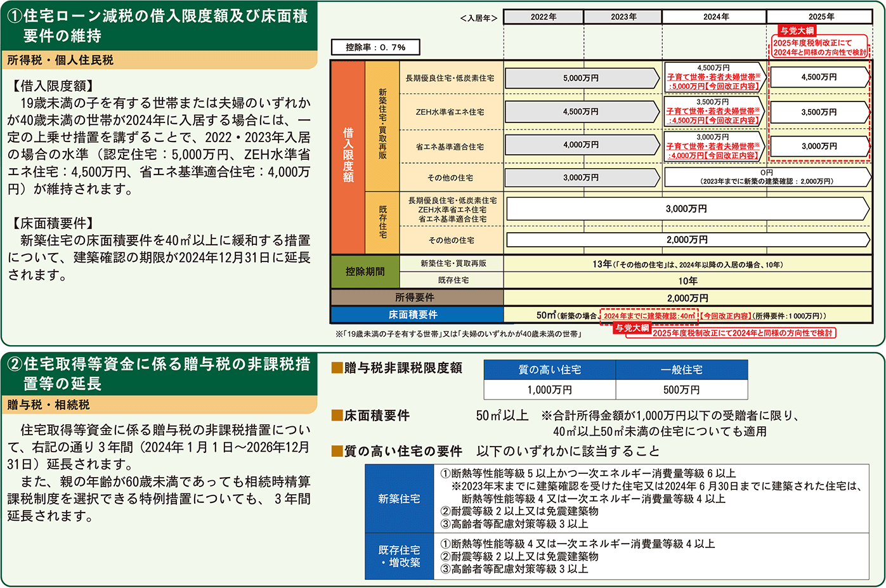886x588 pixels.
Task: Click the 4,500万円 arrow in ZEH row 2022–2023
Action: 582,112
